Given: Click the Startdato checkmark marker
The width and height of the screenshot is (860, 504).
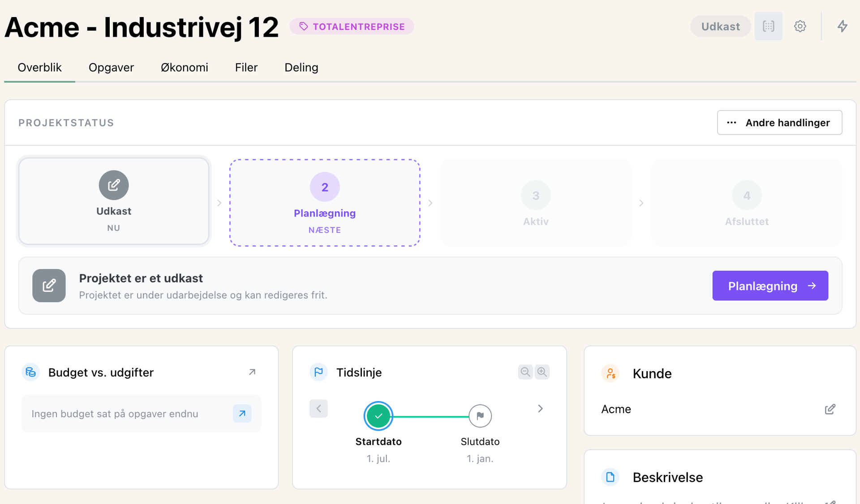Looking at the screenshot, I should (378, 416).
